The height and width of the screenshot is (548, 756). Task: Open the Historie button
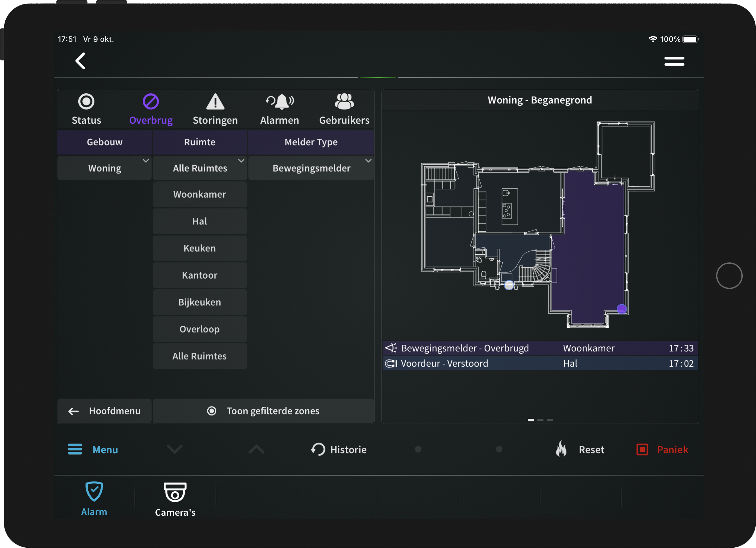click(x=339, y=449)
